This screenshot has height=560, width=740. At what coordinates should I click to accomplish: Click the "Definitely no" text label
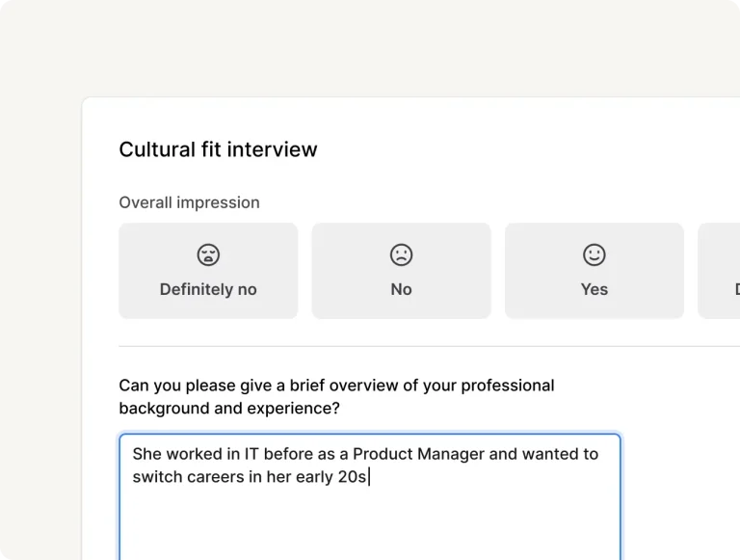[x=208, y=289]
